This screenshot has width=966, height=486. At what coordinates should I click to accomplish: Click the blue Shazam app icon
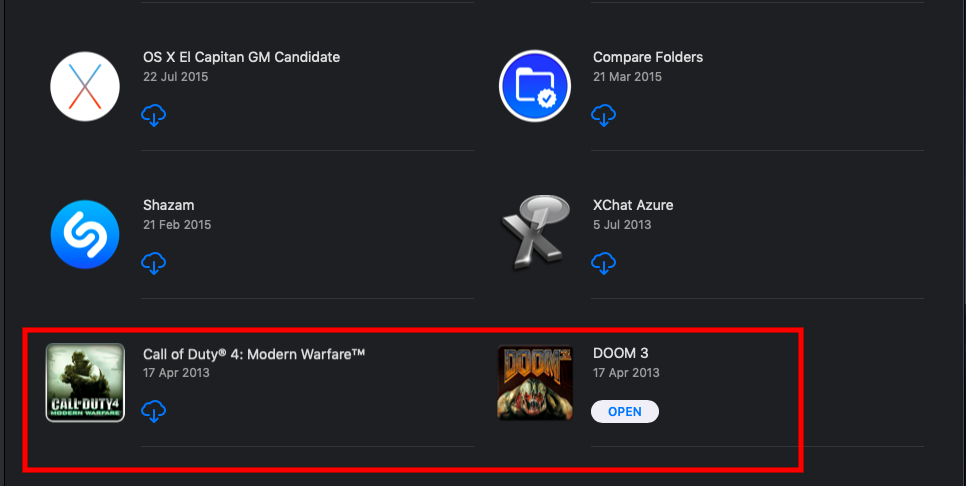85,234
